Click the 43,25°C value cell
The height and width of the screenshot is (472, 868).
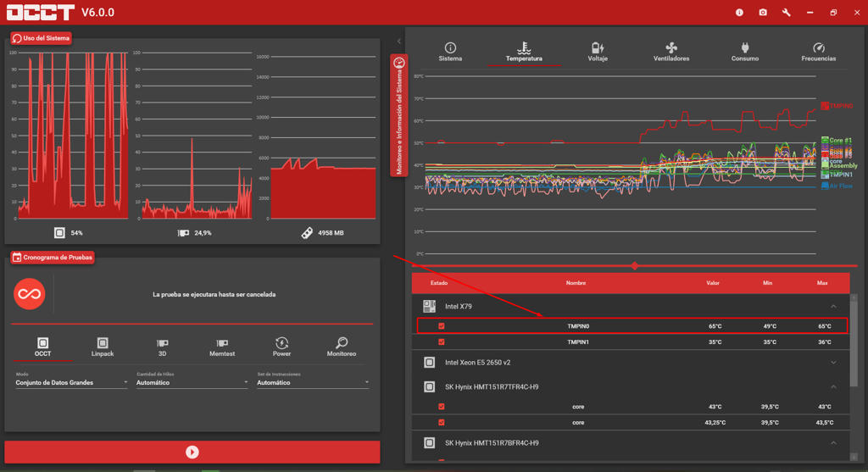(x=715, y=422)
